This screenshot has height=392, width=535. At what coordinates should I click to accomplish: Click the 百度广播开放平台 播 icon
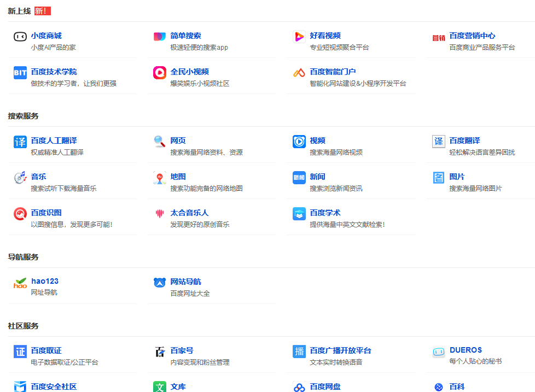point(299,352)
